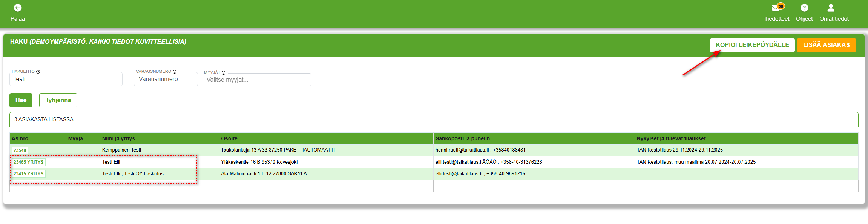Open the Valitse myyjät dropdown

click(x=256, y=80)
